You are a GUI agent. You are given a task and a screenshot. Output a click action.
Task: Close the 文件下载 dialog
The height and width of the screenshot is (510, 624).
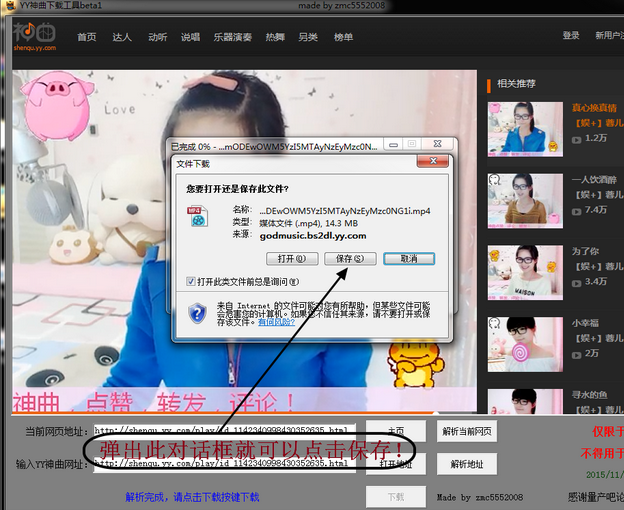coord(433,161)
